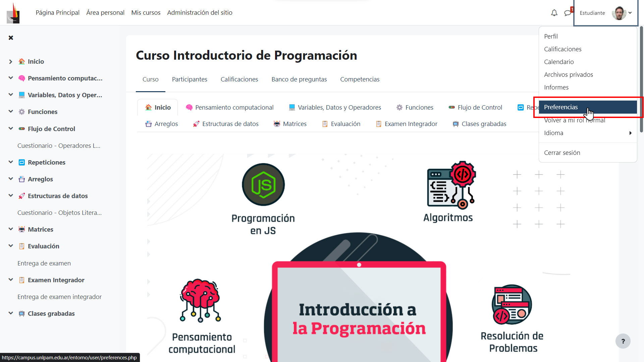The width and height of the screenshot is (644, 362).
Task: Click the TV icon beside Clases grabadas in sidebar
Action: (22, 313)
